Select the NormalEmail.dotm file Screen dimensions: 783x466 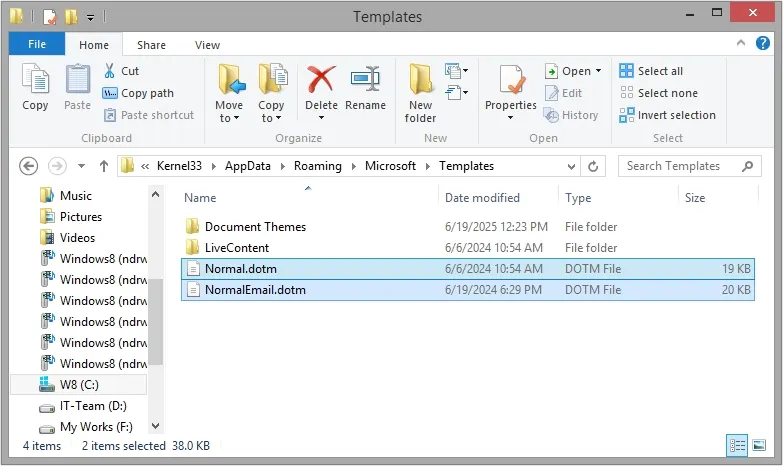[467, 290]
